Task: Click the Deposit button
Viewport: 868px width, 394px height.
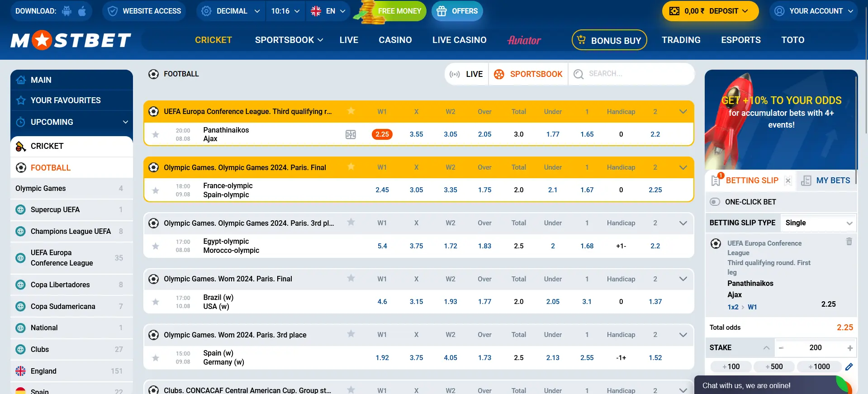Action: pos(710,11)
